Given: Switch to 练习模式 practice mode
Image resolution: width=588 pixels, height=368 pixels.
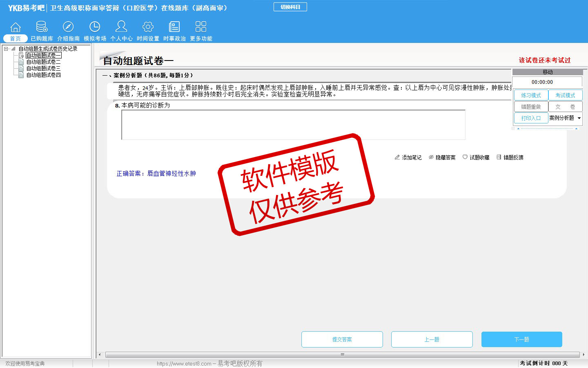Looking at the screenshot, I should tap(531, 95).
